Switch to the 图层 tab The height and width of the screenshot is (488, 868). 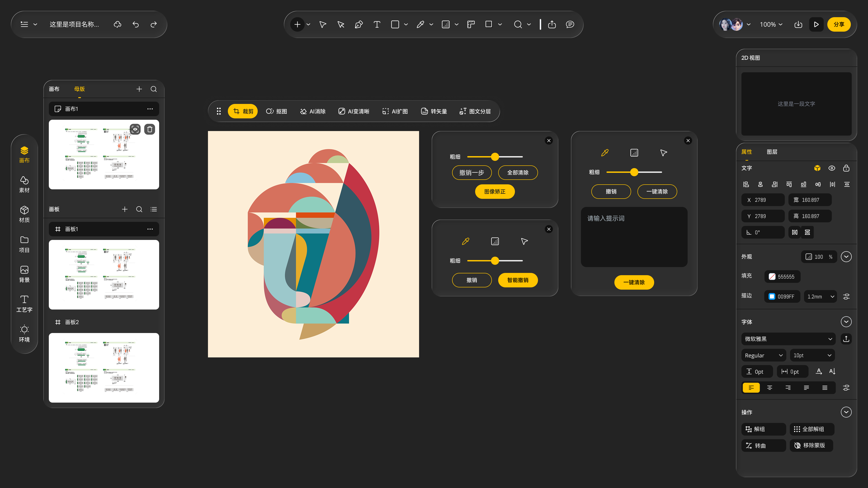pyautogui.click(x=772, y=152)
